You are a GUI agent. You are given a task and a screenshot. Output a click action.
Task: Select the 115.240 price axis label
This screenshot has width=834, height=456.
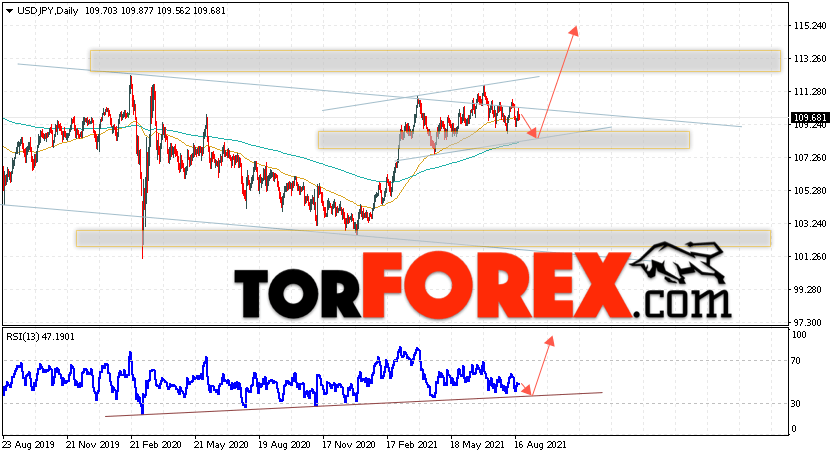[810, 26]
